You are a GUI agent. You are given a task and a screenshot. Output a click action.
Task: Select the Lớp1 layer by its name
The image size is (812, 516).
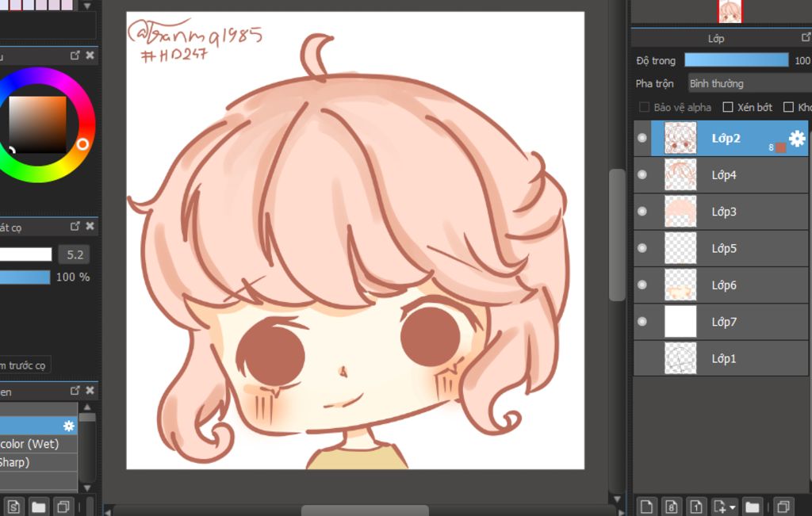click(723, 359)
